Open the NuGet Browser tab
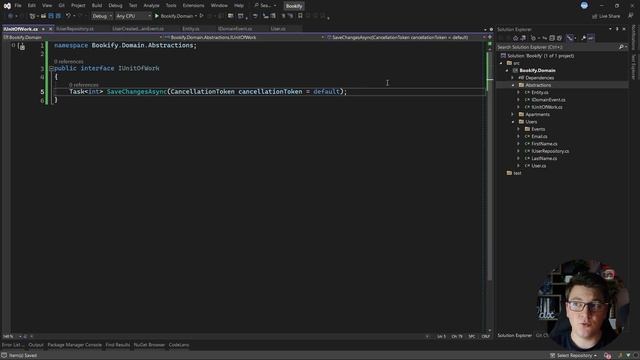 click(x=149, y=345)
